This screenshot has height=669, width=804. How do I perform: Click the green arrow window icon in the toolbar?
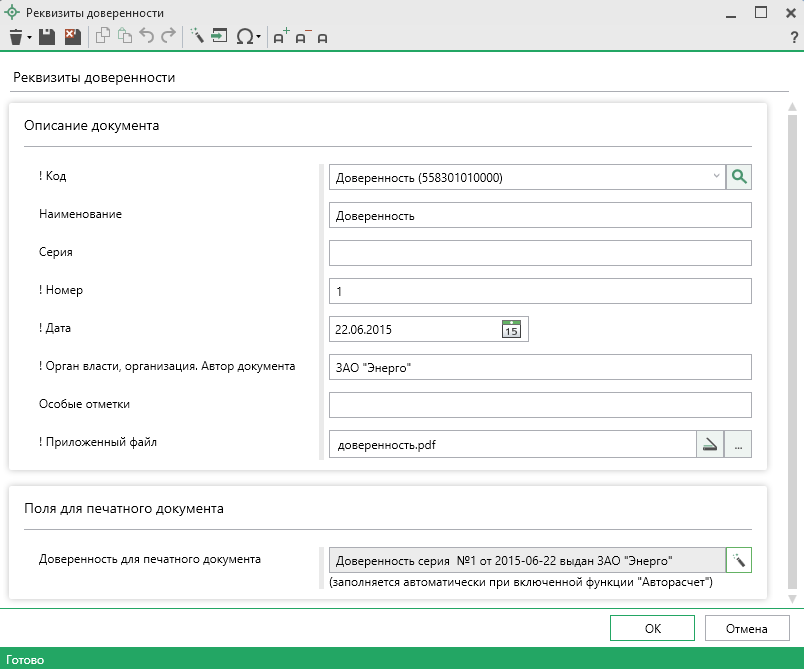click(219, 37)
